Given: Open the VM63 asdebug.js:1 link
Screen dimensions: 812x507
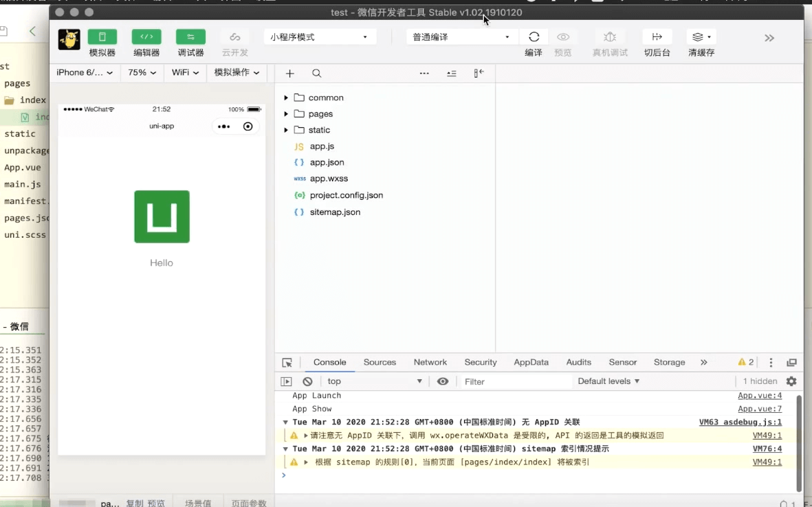Looking at the screenshot, I should (x=740, y=422).
